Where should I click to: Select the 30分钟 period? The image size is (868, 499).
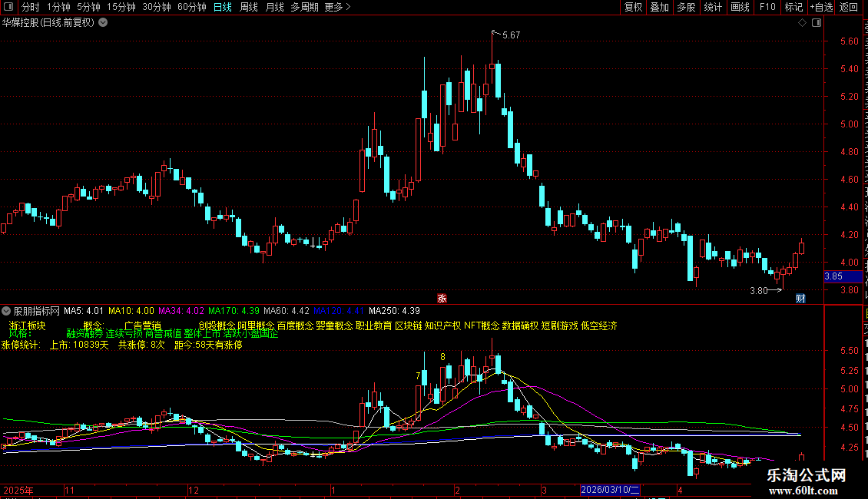[157, 7]
